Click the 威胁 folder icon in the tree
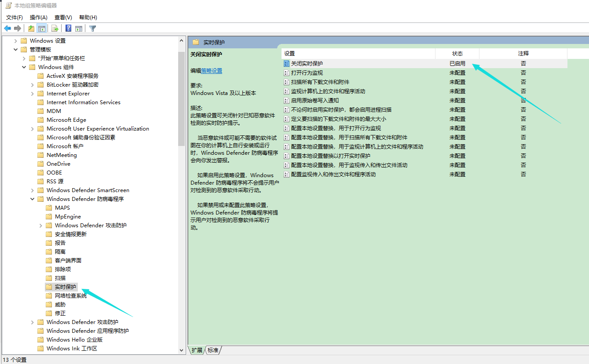Screen dimensions: 589x364 click(x=49, y=305)
